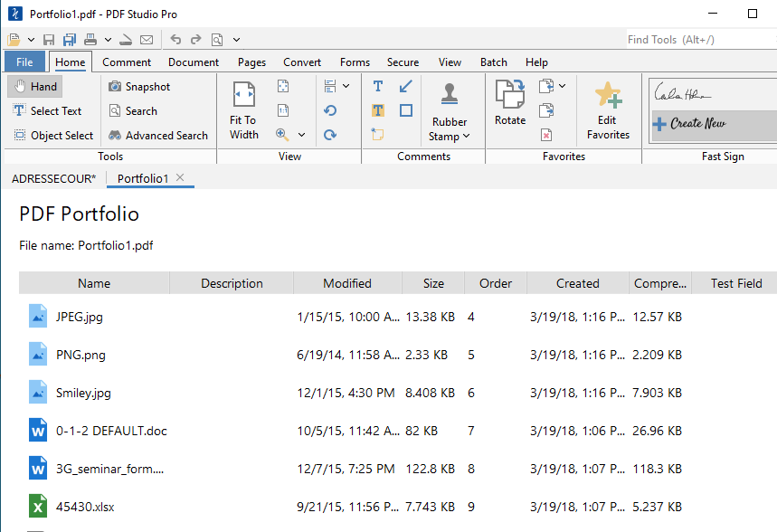Click the Scan to PDF scanner icon
The width and height of the screenshot is (777, 532).
pyautogui.click(x=126, y=40)
